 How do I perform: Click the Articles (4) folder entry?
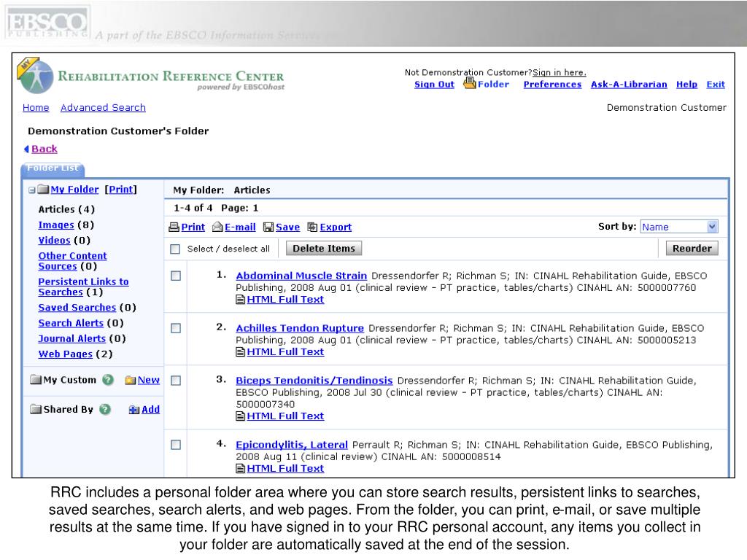(66, 209)
